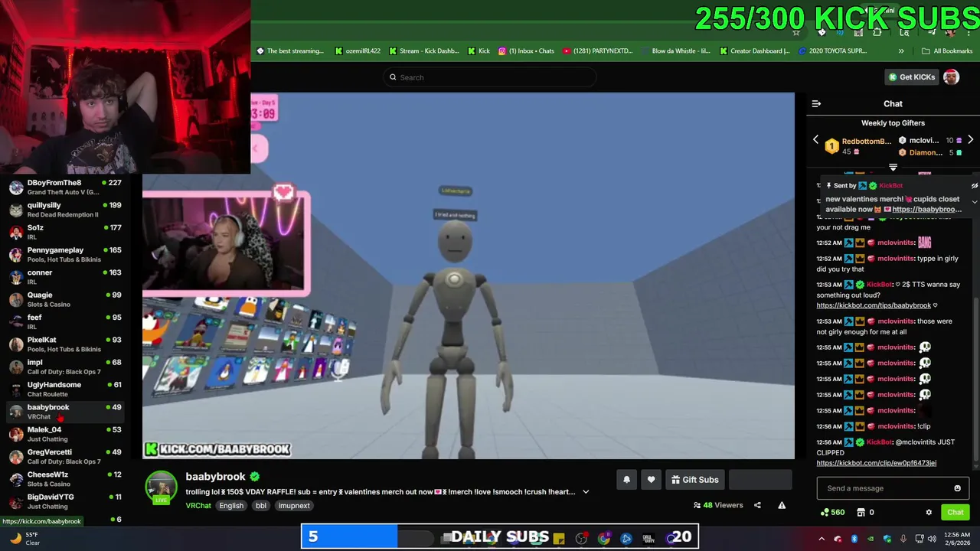Click the microphone tray icon
Screen dimensions: 980x551
tap(903, 539)
